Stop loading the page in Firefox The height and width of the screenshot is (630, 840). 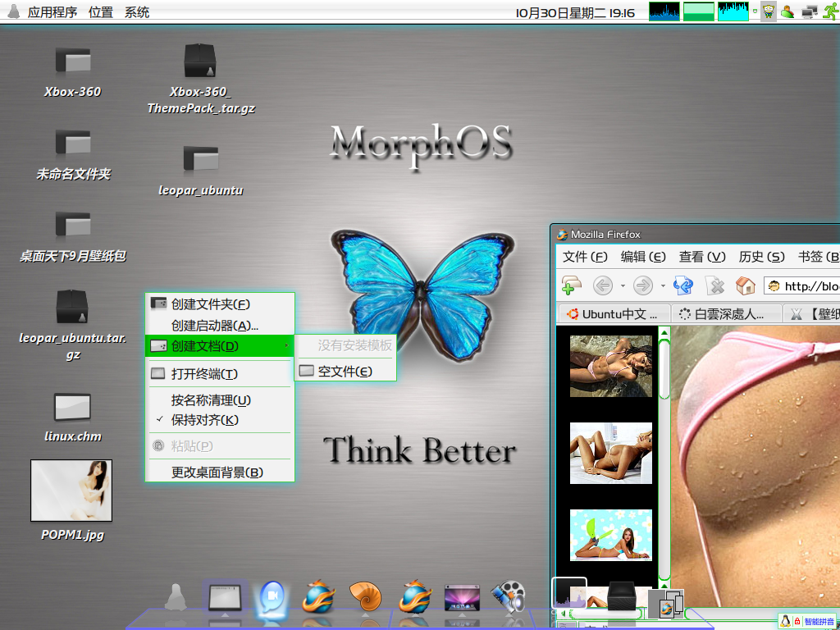(x=715, y=285)
